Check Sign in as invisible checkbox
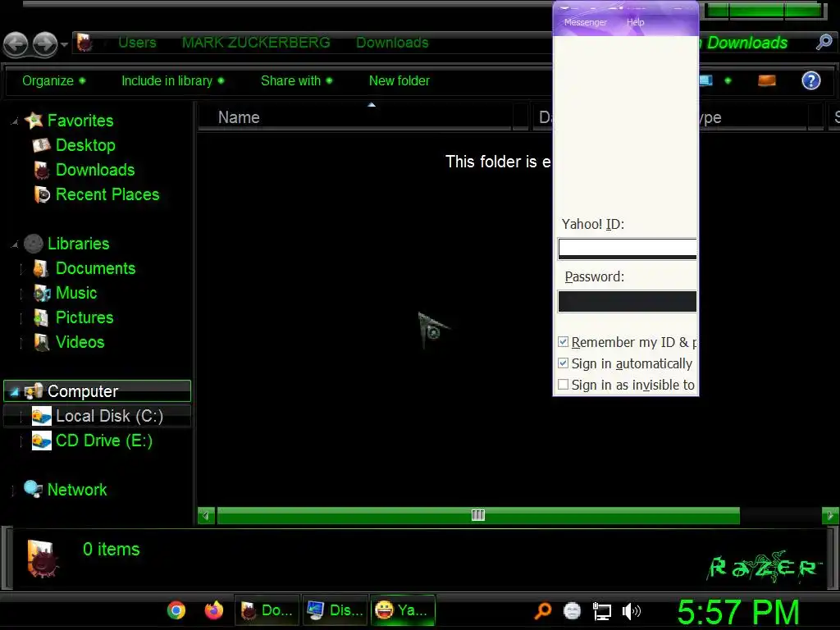This screenshot has width=840, height=630. pos(563,385)
